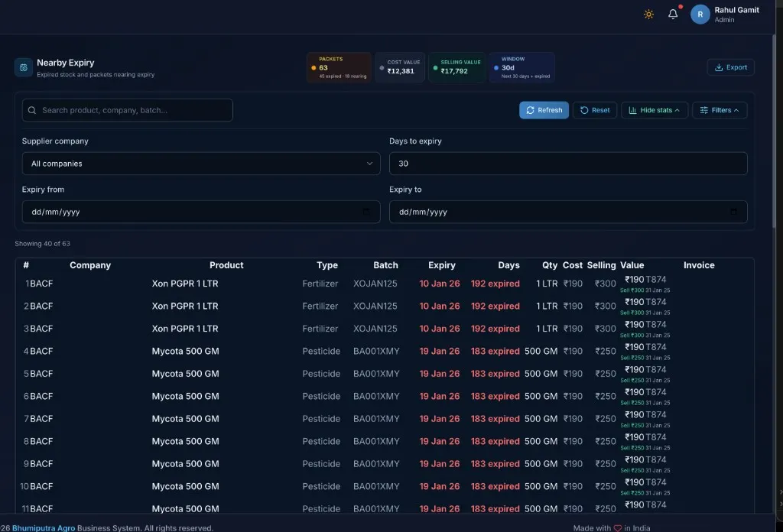Sort by the Product column header
783x532 pixels.
point(226,265)
